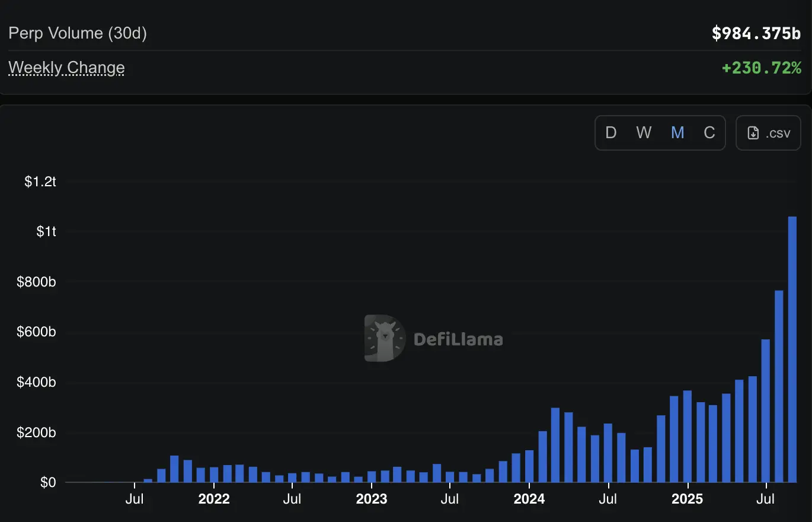
Task: Download the chart data as .csv
Action: click(x=768, y=133)
